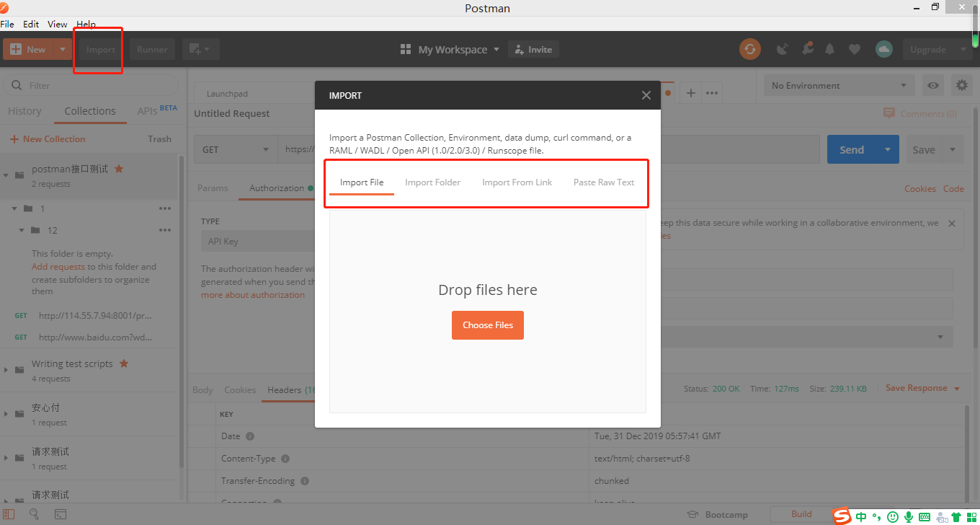Open the Postman console icon
980x525 pixels.
[61, 514]
